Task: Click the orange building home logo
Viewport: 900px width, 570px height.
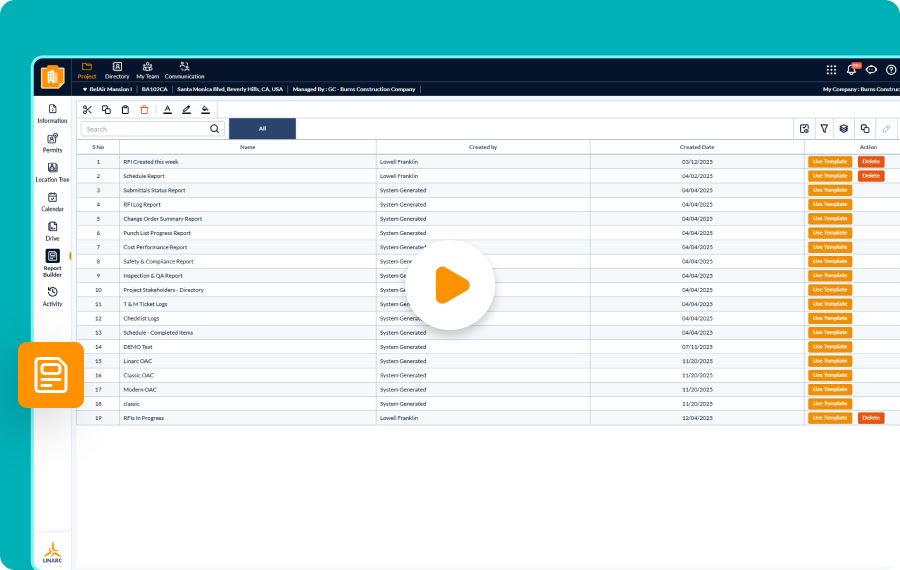Action: 53,76
